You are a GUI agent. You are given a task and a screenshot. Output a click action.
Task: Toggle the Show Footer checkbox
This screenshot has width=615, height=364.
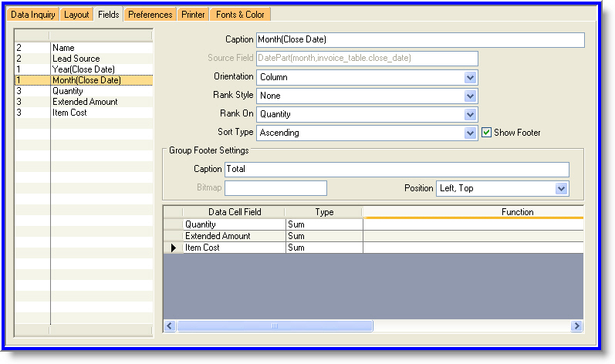(x=486, y=133)
